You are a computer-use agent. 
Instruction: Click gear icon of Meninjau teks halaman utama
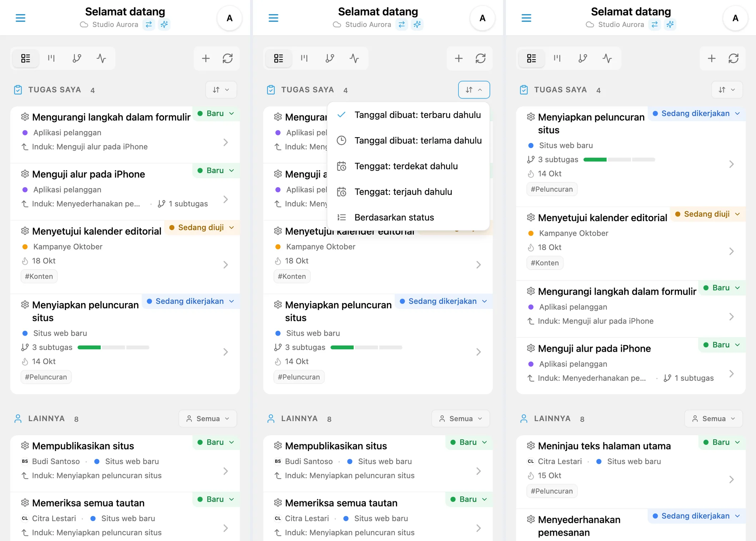click(x=531, y=446)
